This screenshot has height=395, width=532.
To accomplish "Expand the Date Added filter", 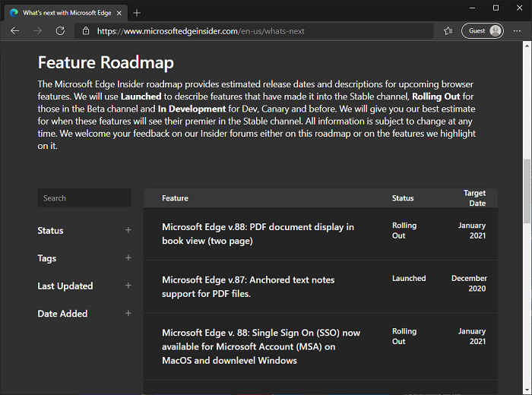I will pyautogui.click(x=128, y=313).
